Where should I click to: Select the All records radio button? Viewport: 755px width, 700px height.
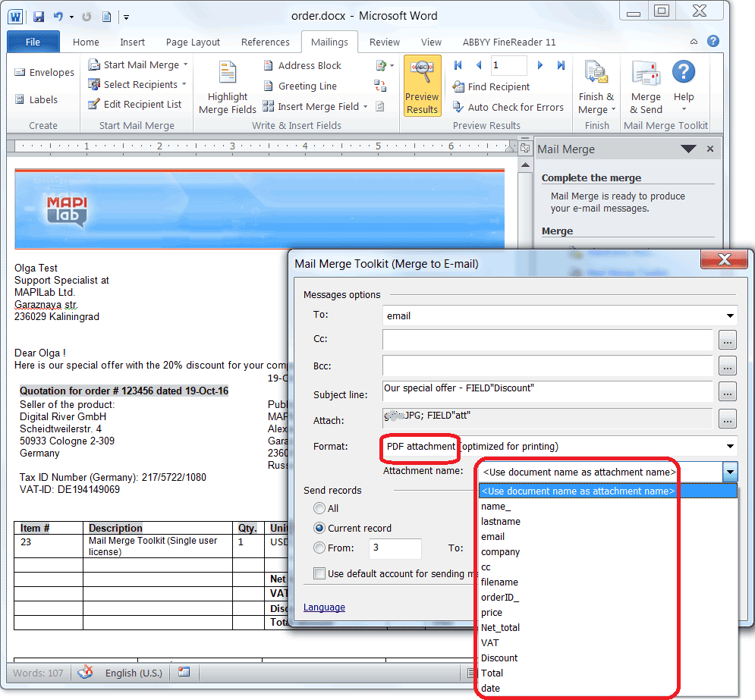click(319, 508)
